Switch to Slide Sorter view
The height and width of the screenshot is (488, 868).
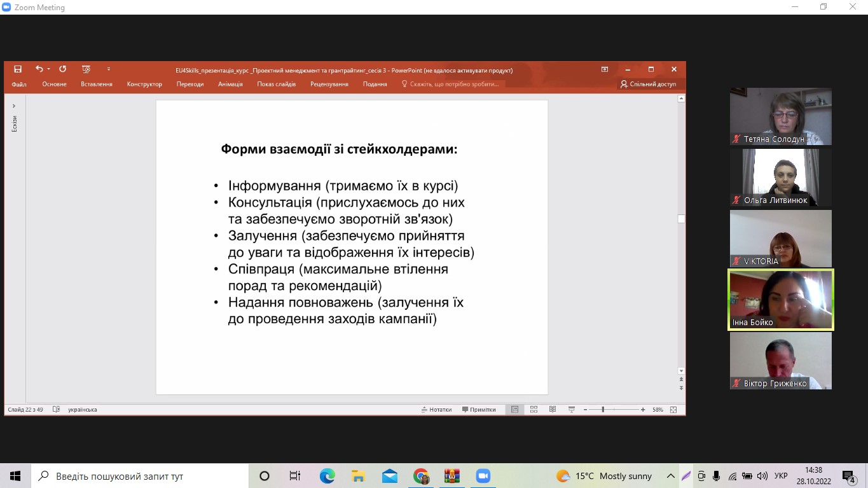coord(534,410)
